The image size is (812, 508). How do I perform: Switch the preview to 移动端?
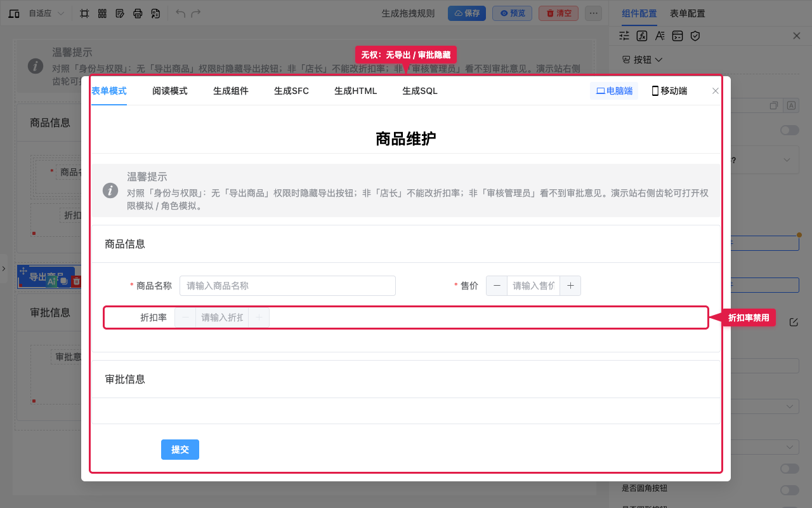click(x=669, y=91)
